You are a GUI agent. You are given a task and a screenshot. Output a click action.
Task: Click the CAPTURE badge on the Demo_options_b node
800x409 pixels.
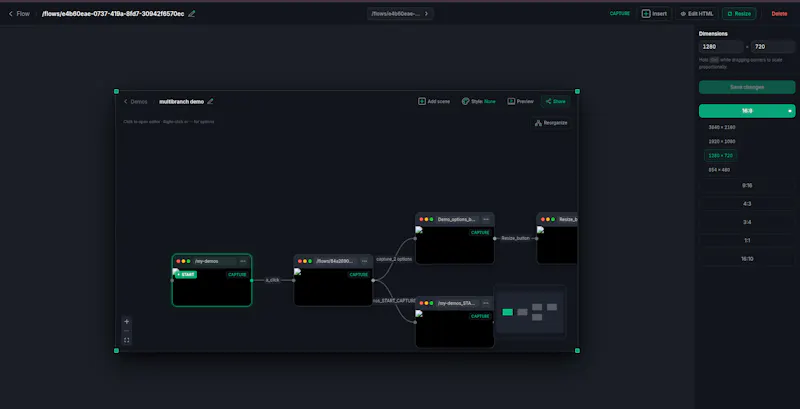click(x=480, y=233)
